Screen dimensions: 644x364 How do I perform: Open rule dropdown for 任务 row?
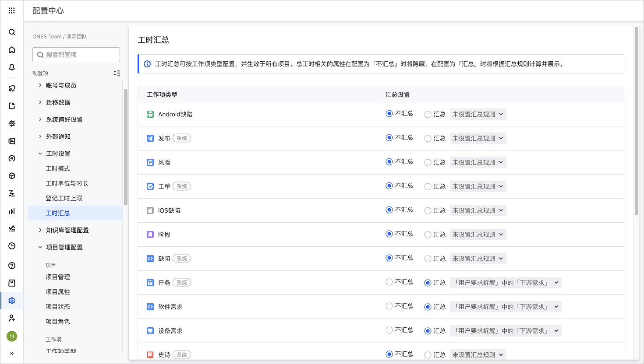pos(506,283)
